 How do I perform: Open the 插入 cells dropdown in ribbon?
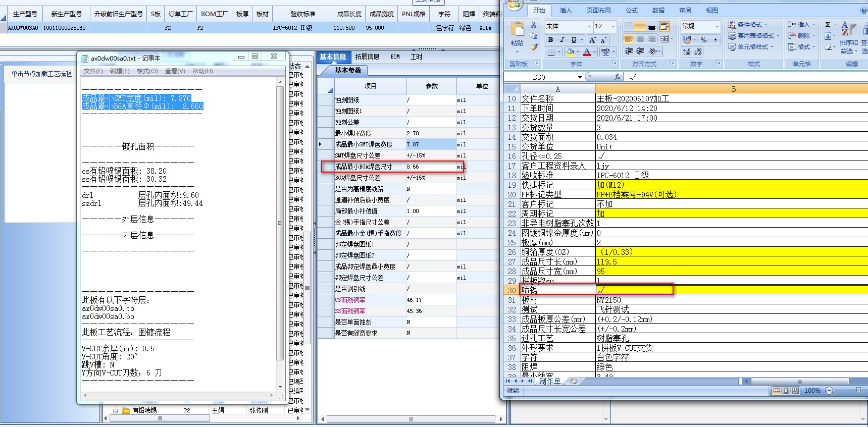(x=802, y=25)
